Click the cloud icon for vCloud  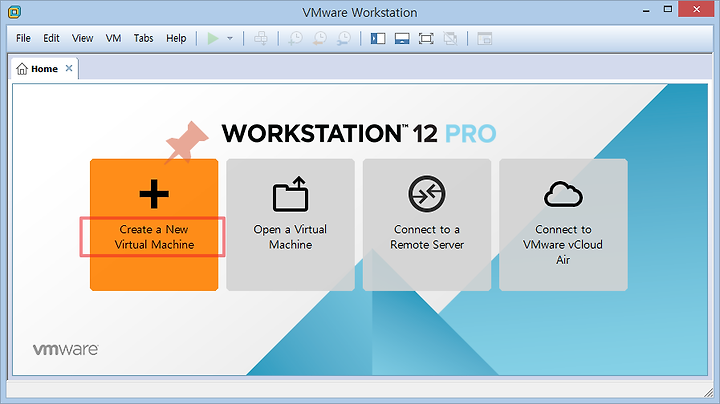pos(563,194)
